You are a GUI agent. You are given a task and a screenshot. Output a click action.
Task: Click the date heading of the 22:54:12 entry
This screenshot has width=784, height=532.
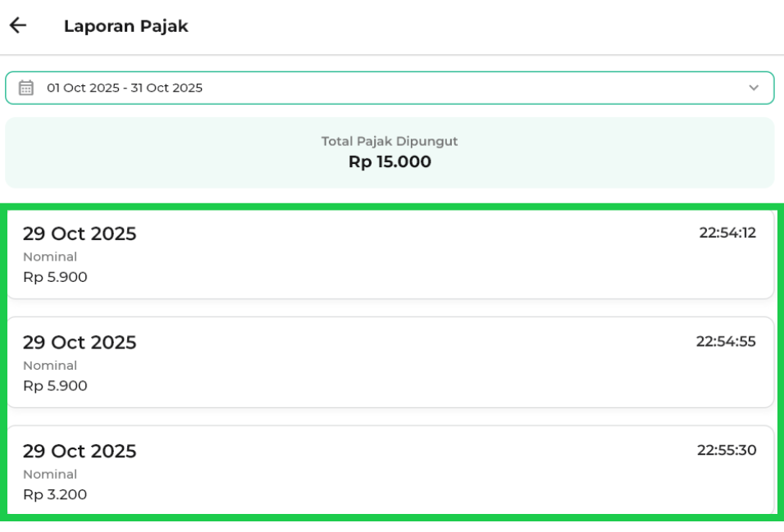80,234
